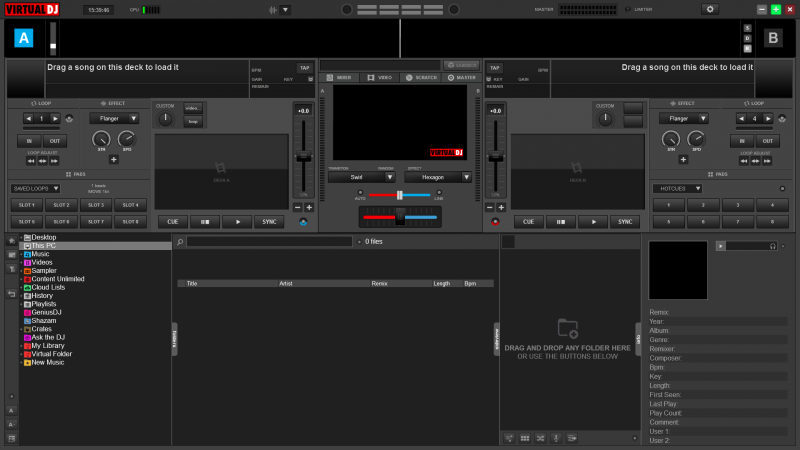
Task: Halve loop with left arrow on deck A
Action: point(29,118)
